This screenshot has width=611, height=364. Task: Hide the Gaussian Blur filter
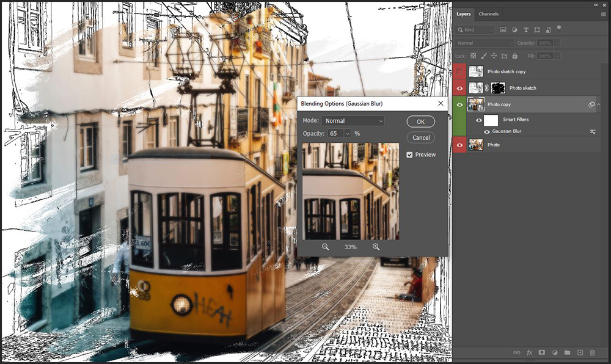click(x=487, y=132)
